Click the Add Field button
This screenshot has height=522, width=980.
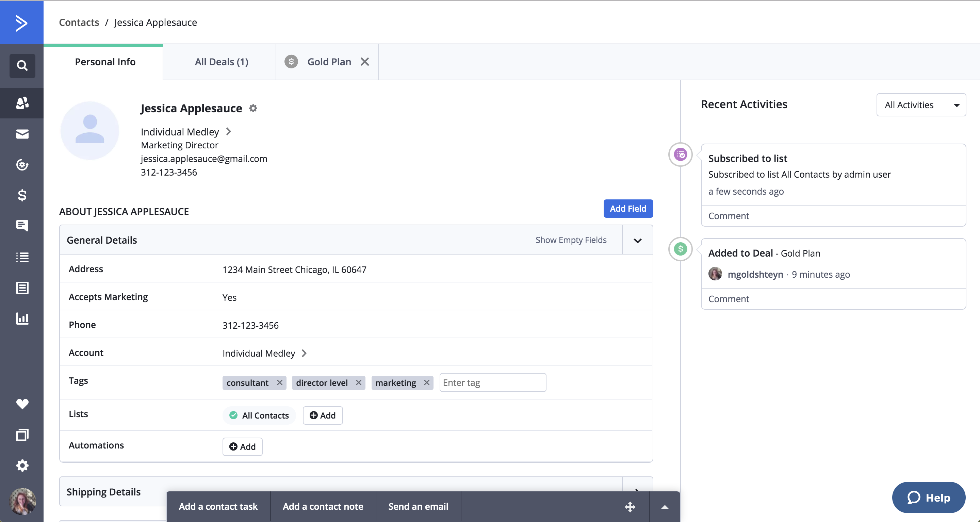pos(628,209)
